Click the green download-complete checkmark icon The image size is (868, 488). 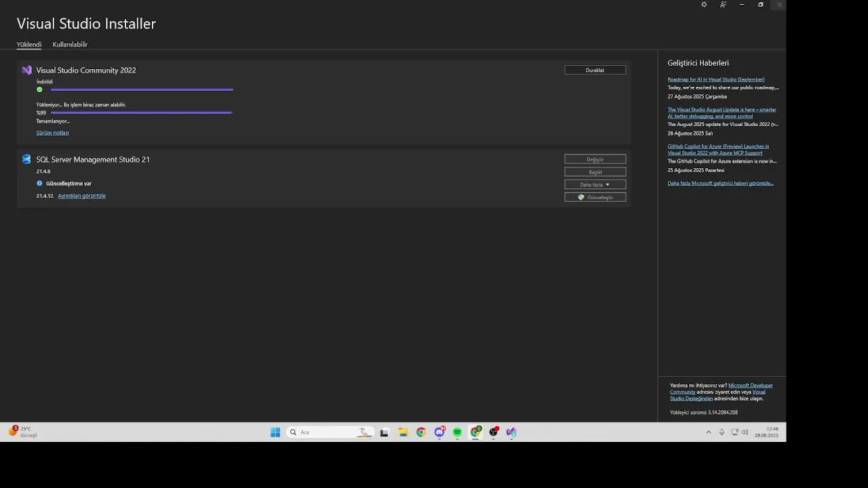(x=39, y=89)
